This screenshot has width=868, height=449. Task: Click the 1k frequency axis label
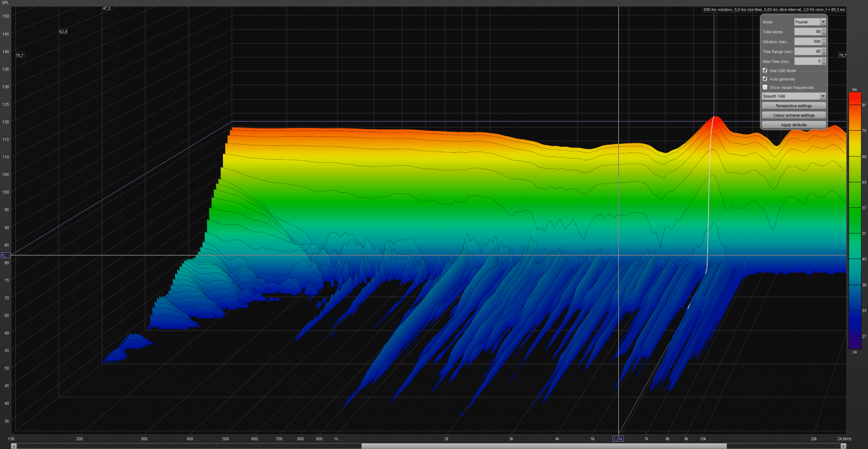pos(336,439)
